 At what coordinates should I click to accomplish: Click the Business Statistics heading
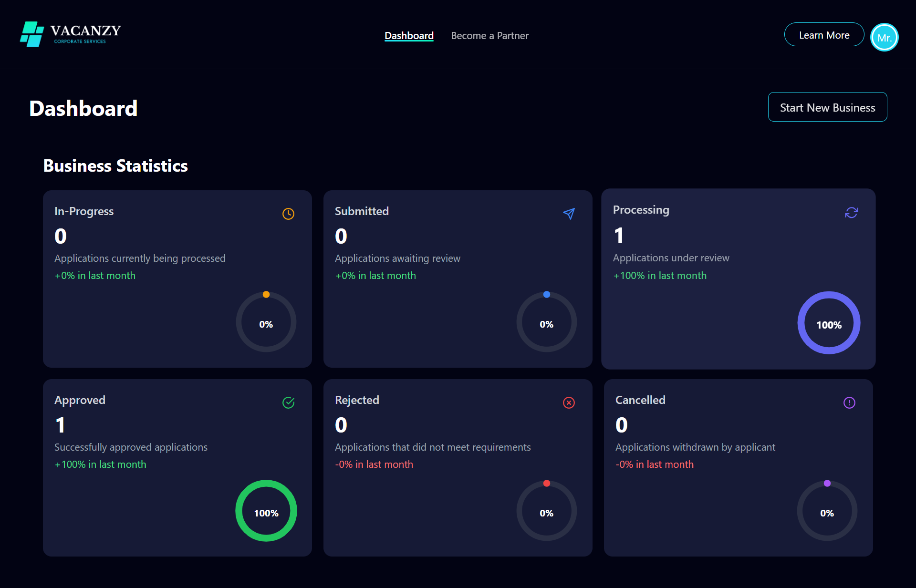pos(115,165)
